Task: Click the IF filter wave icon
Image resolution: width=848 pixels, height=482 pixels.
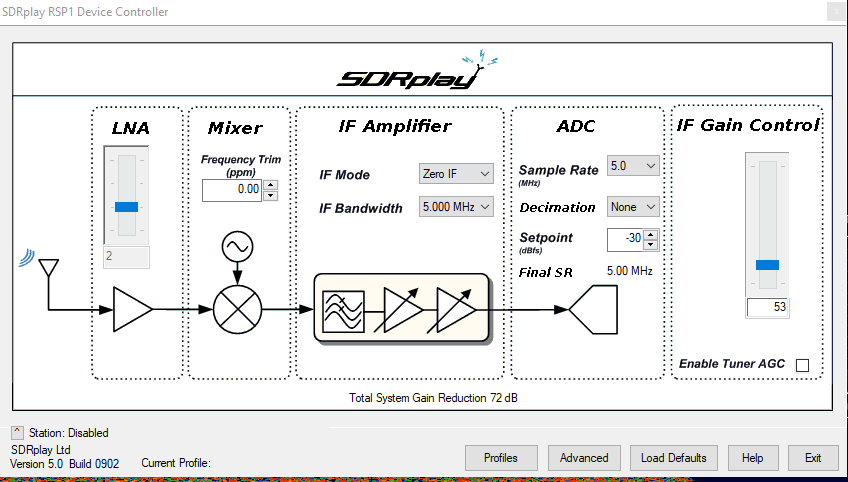Action: click(x=343, y=311)
